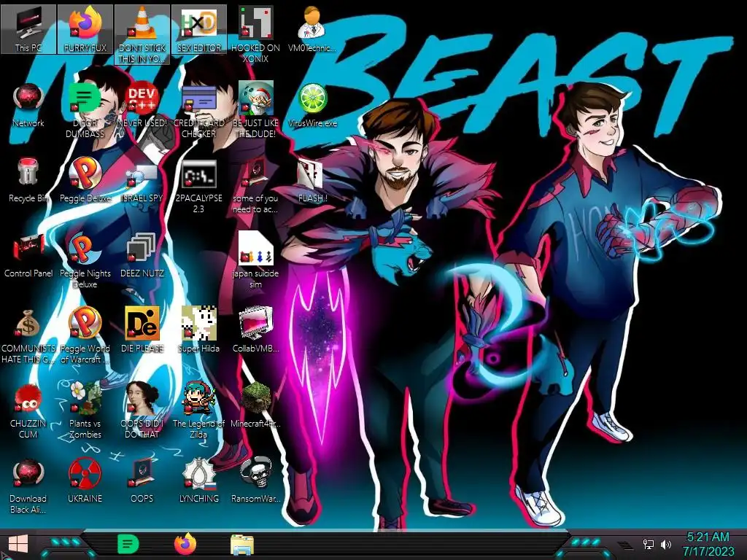Screen dimensions: 747x560
Task: Launch The Legend of Zilda shortcut
Action: click(198, 411)
